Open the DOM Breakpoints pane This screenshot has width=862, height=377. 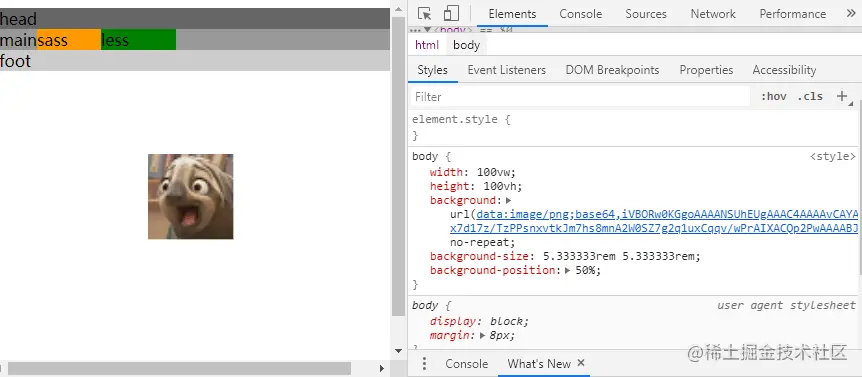(612, 70)
